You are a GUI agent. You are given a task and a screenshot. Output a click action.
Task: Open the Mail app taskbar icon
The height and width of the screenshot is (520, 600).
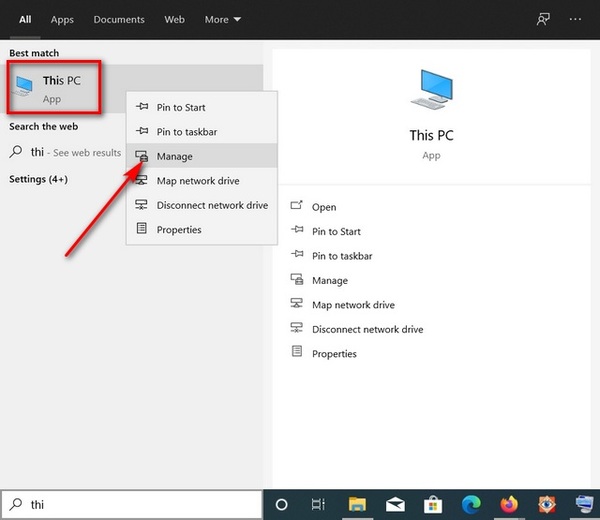[395, 505]
